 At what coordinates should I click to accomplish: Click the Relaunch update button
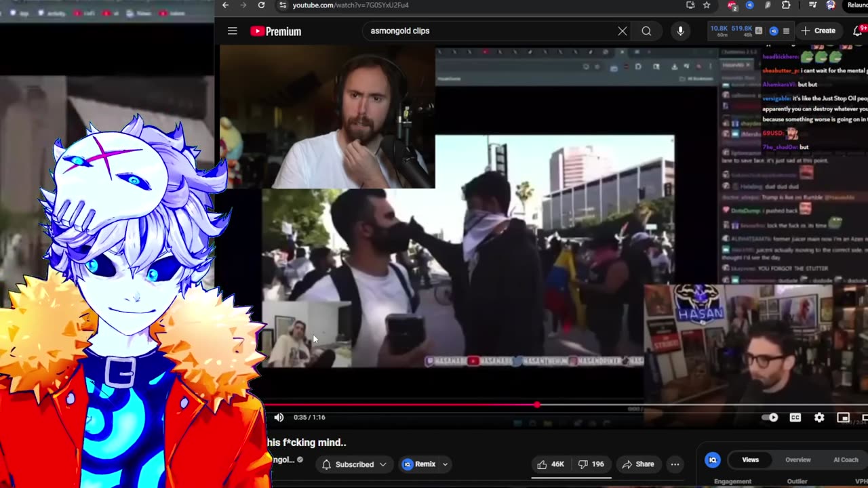point(856,5)
